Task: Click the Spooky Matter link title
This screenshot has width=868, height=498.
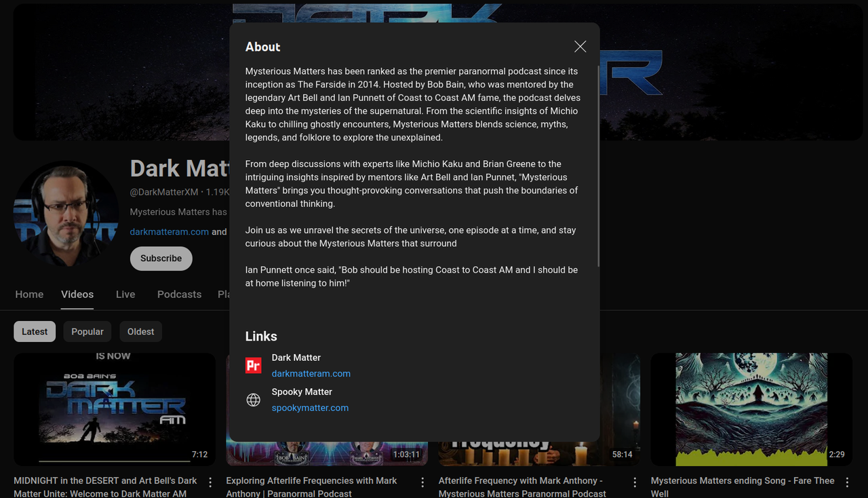Action: tap(302, 391)
